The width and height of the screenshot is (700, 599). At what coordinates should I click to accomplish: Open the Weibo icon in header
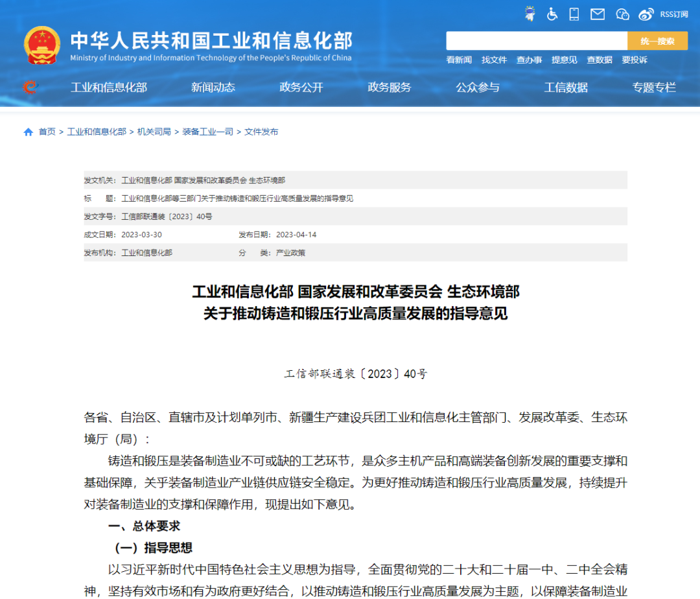pos(646,14)
